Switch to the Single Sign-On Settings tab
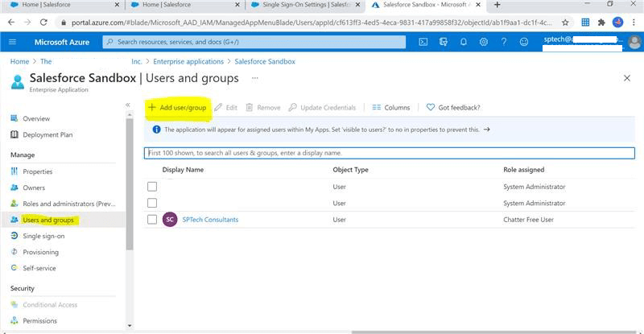644x334 pixels. pyautogui.click(x=306, y=5)
